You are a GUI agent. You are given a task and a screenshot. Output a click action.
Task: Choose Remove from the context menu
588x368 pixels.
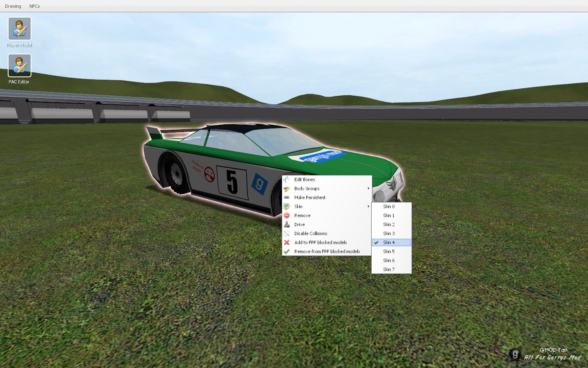pyautogui.click(x=327, y=215)
